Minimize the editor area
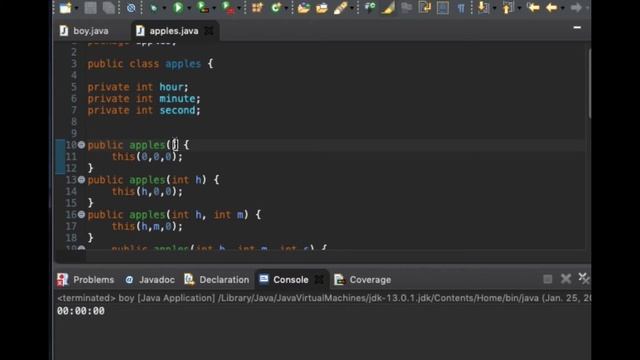The image size is (640, 360). click(577, 27)
